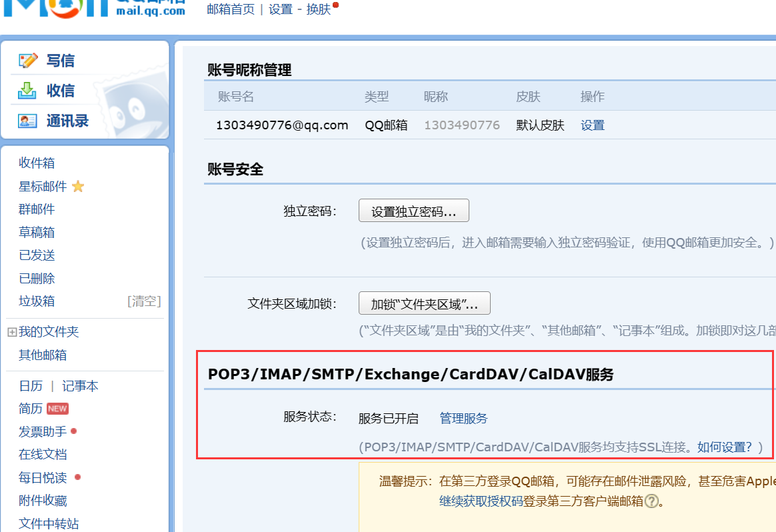Screen dimensions: 776x532
Task: Click the star icon beside 星标邮件
Action: point(78,186)
